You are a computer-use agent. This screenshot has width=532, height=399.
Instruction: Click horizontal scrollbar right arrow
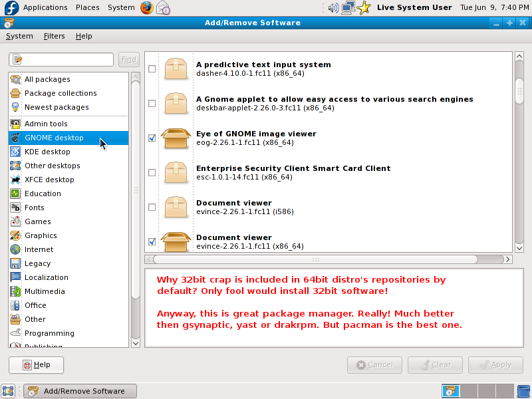click(x=508, y=259)
